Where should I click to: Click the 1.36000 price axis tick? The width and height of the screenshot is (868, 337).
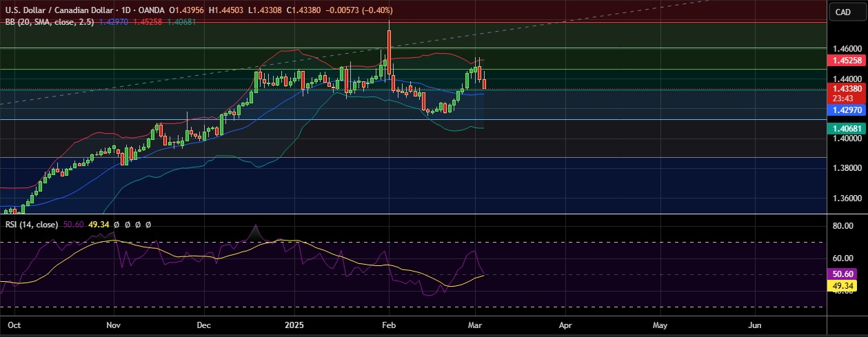click(846, 198)
